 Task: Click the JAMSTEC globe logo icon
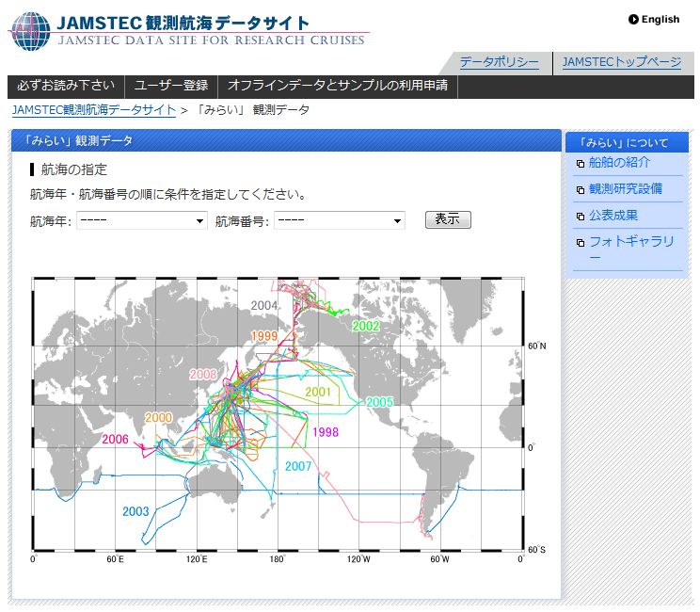30,31
